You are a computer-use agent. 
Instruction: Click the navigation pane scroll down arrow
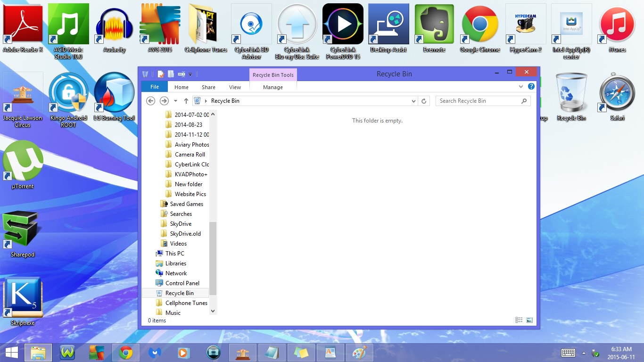213,311
